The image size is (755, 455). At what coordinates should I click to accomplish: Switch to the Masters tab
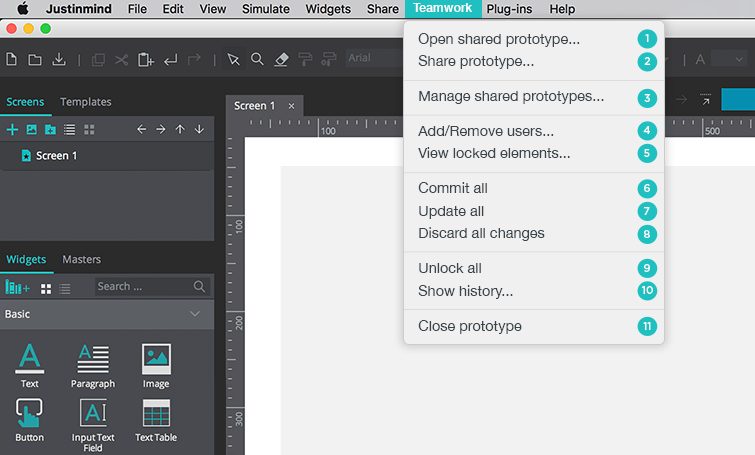81,260
